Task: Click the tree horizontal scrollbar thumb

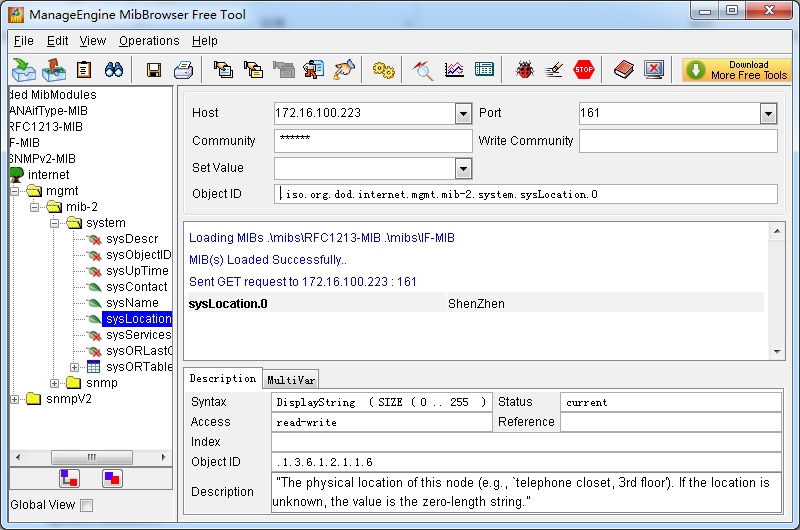Action: [x=92, y=457]
